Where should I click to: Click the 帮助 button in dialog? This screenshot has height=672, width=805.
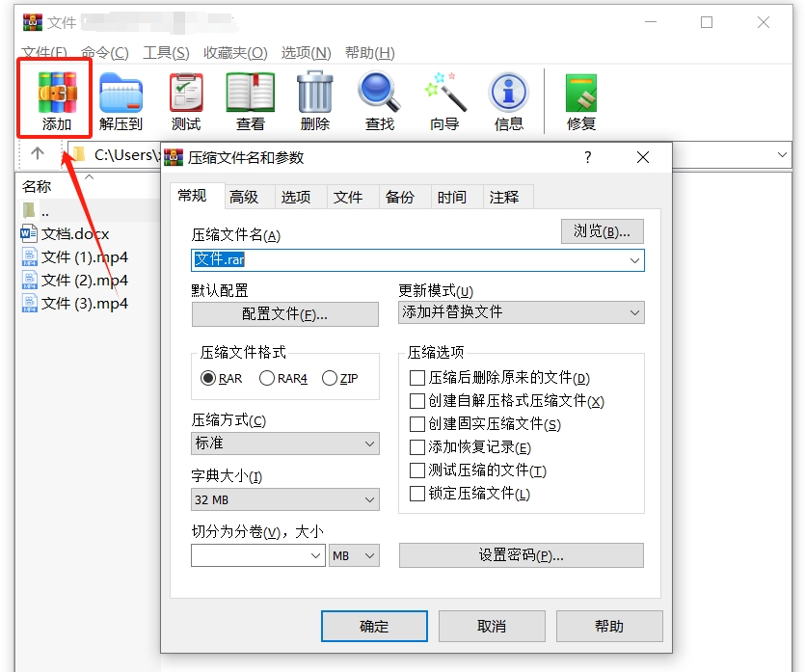[609, 627]
